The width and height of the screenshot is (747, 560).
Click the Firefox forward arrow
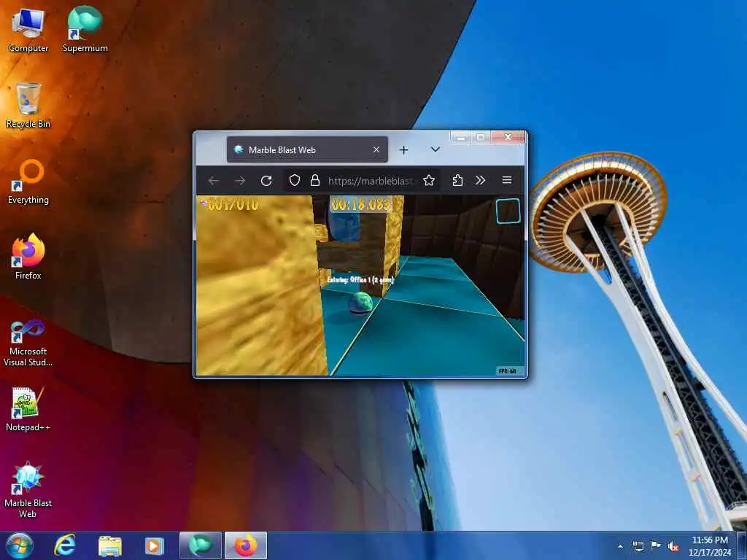[239, 181]
